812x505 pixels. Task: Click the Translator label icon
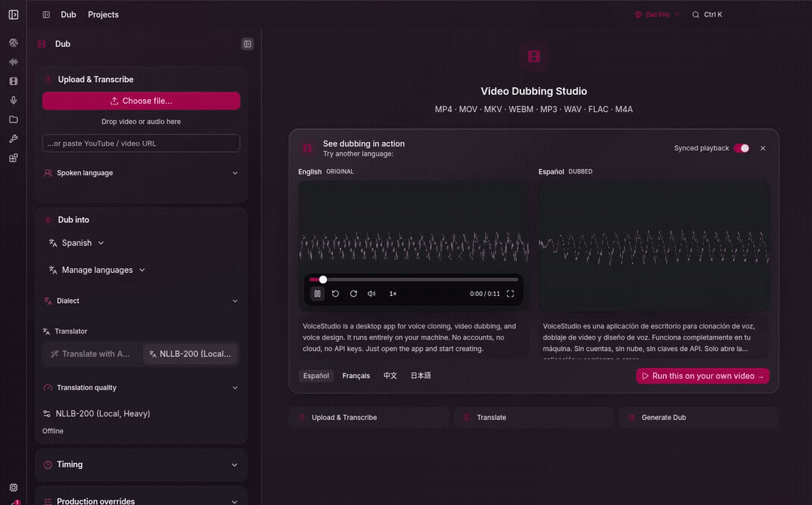coord(46,331)
